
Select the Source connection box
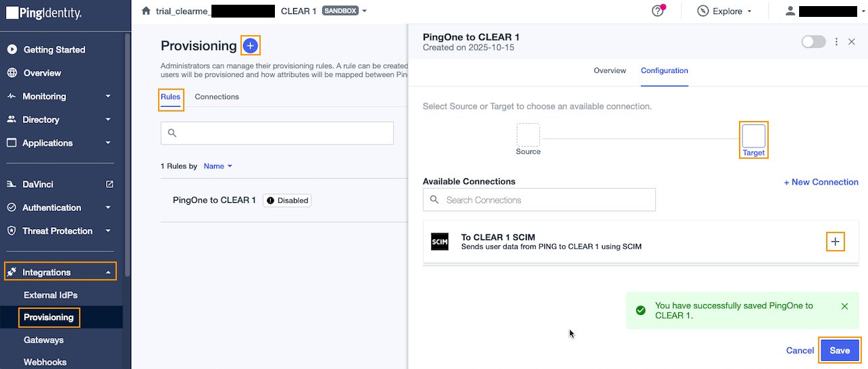point(528,134)
